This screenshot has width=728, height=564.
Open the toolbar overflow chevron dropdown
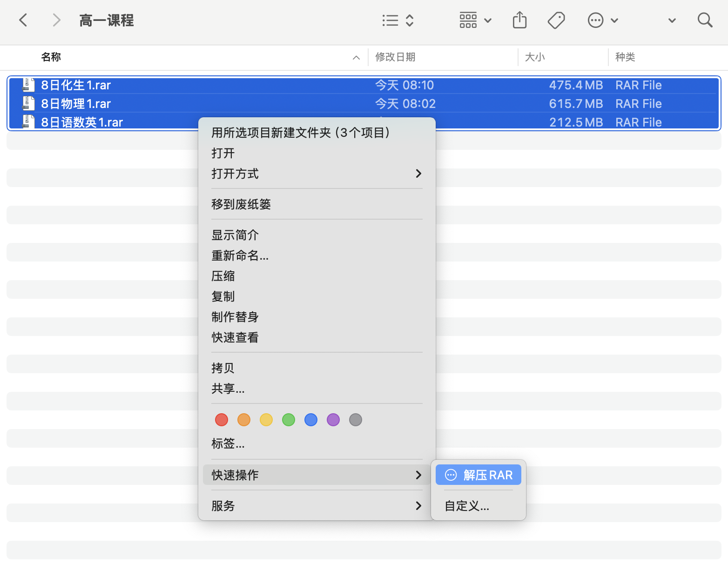tap(672, 20)
